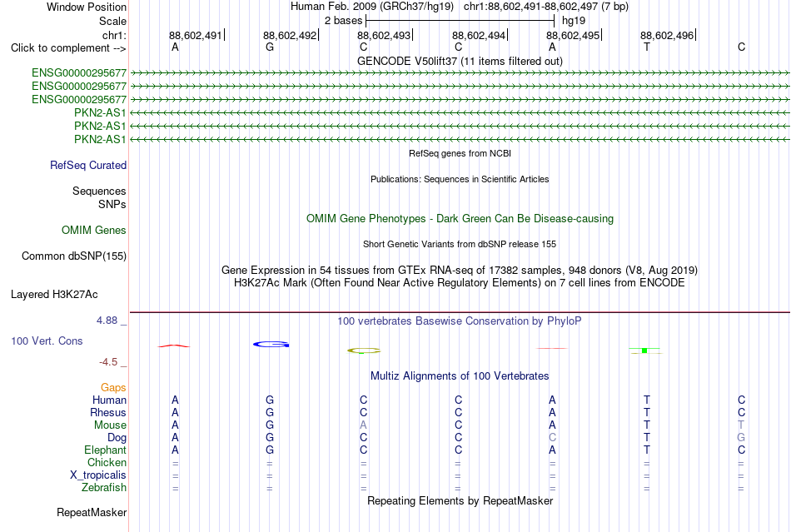Click the olive C conservation logo

pyautogui.click(x=364, y=351)
